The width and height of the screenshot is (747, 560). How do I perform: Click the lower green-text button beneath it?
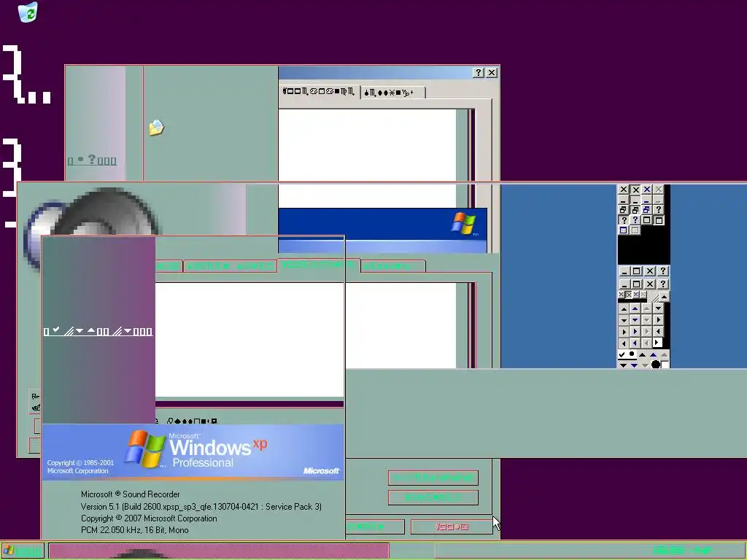(433, 497)
